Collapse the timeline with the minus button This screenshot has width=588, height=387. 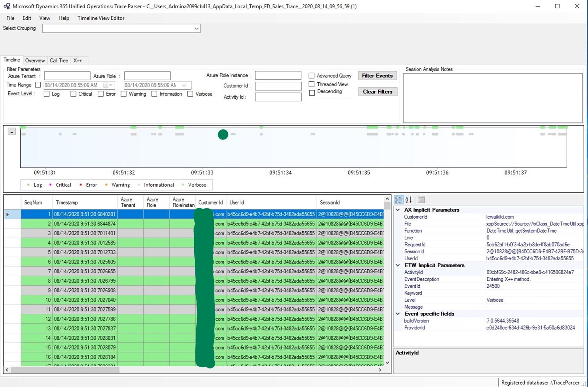pos(11,132)
